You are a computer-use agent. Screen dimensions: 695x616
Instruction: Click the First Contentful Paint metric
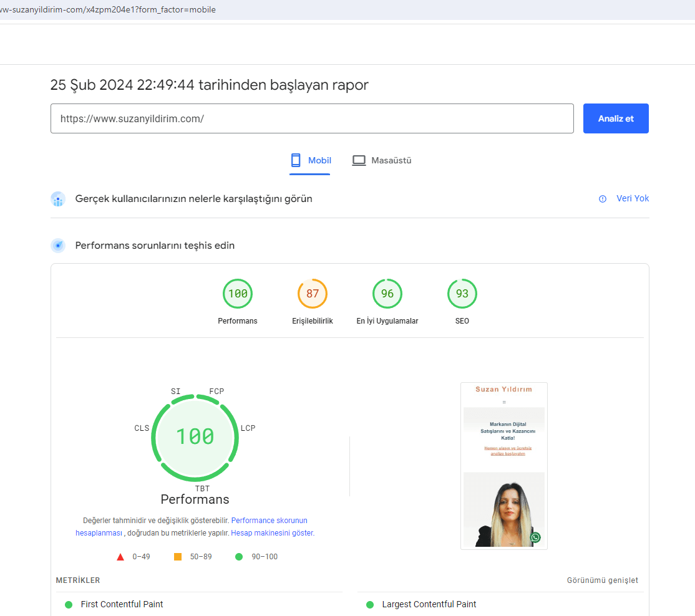click(x=122, y=604)
